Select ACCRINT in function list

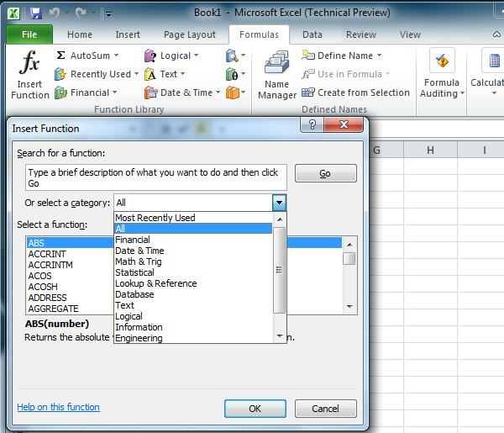click(69, 254)
